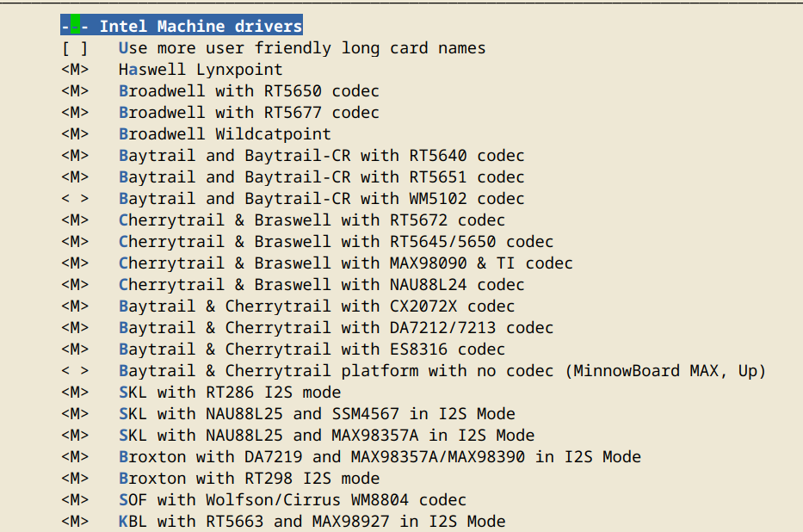Select the highlighted Intel Machine drivers header

coord(182,25)
